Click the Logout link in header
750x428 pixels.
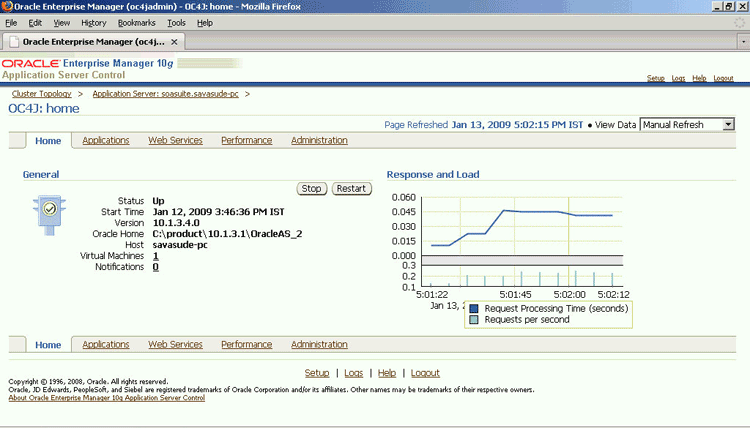[723, 78]
